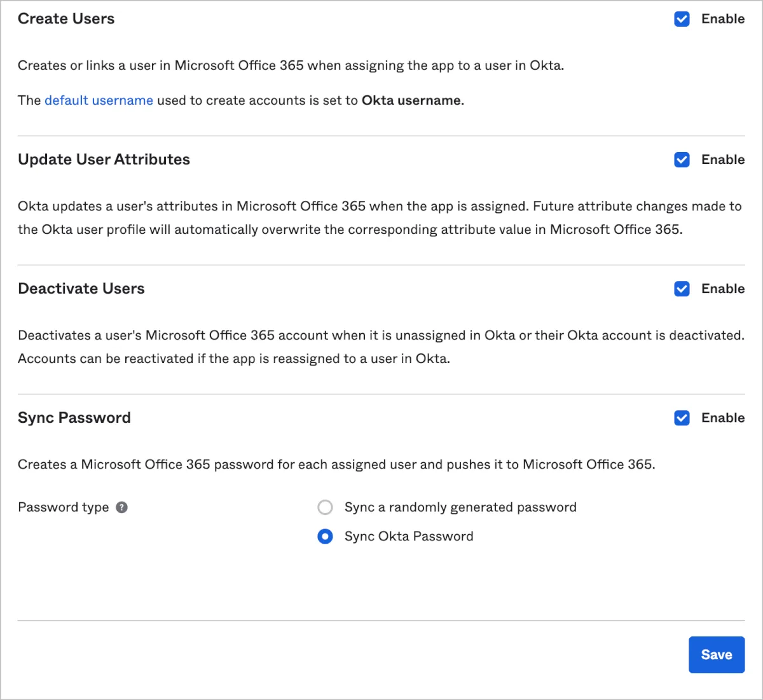
Task: Click the Create Users section heading
Action: [66, 19]
